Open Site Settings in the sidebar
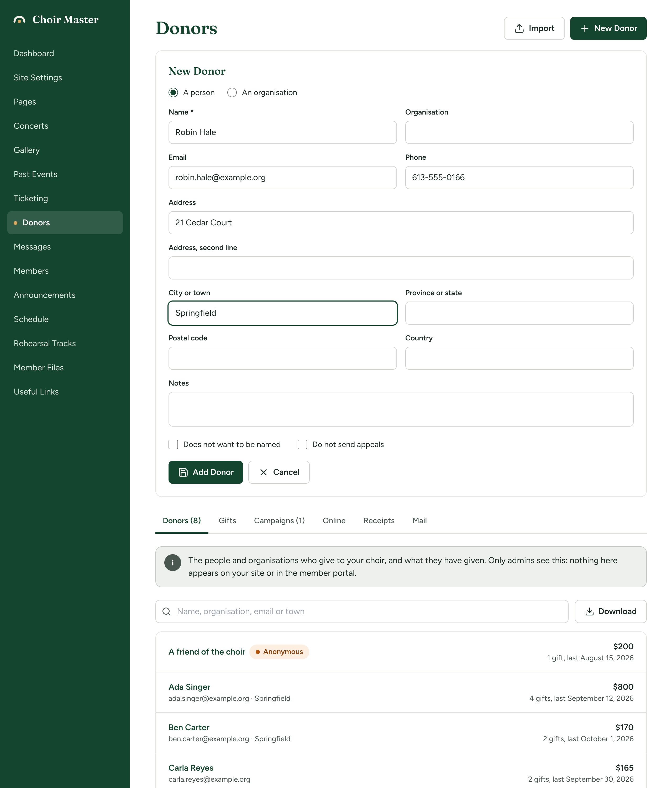This screenshot has height=788, width=672. coord(65,77)
